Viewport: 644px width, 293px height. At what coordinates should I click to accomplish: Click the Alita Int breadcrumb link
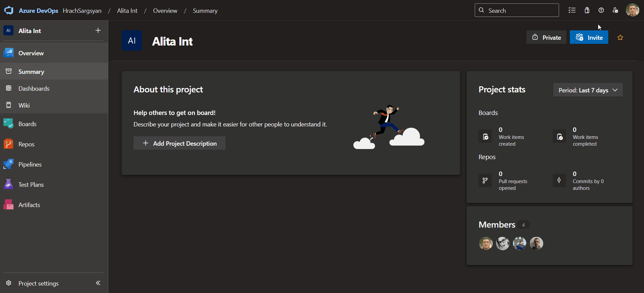click(127, 11)
